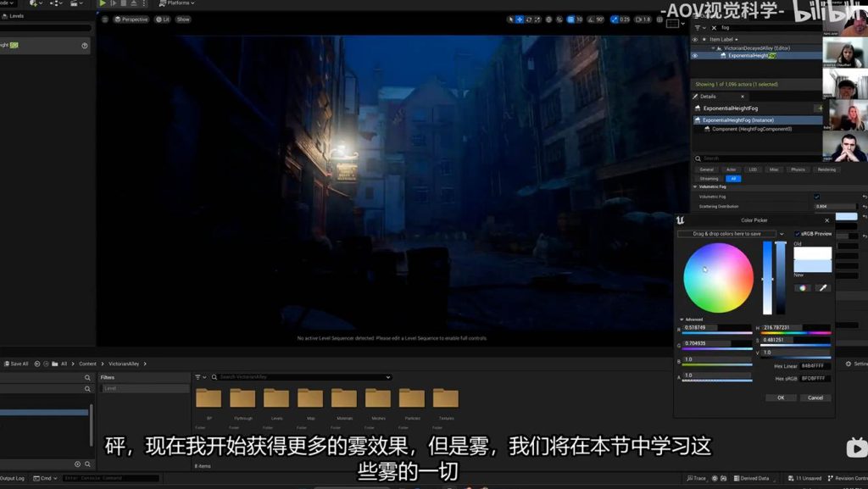The height and width of the screenshot is (489, 868).
Task: Click the green Play button in toolbar
Action: 103,3
